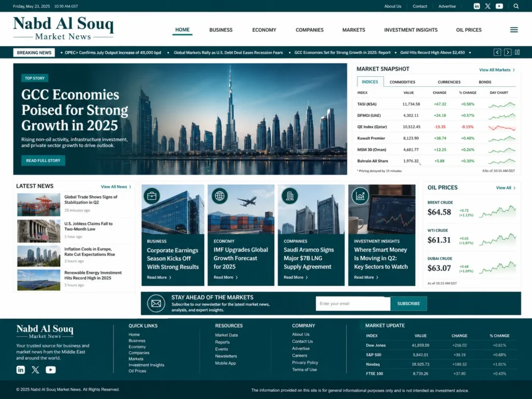
Task: Open Oil Prices nav item
Action: tap(469, 30)
